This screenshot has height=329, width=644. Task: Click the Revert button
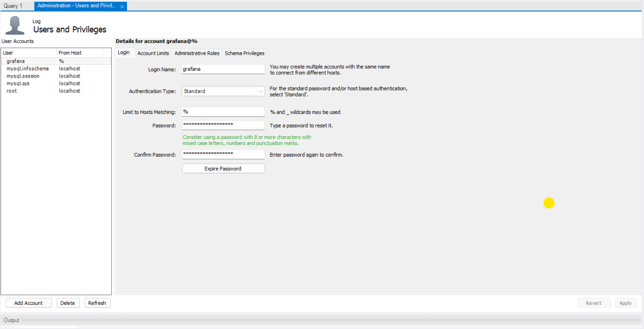pyautogui.click(x=594, y=303)
